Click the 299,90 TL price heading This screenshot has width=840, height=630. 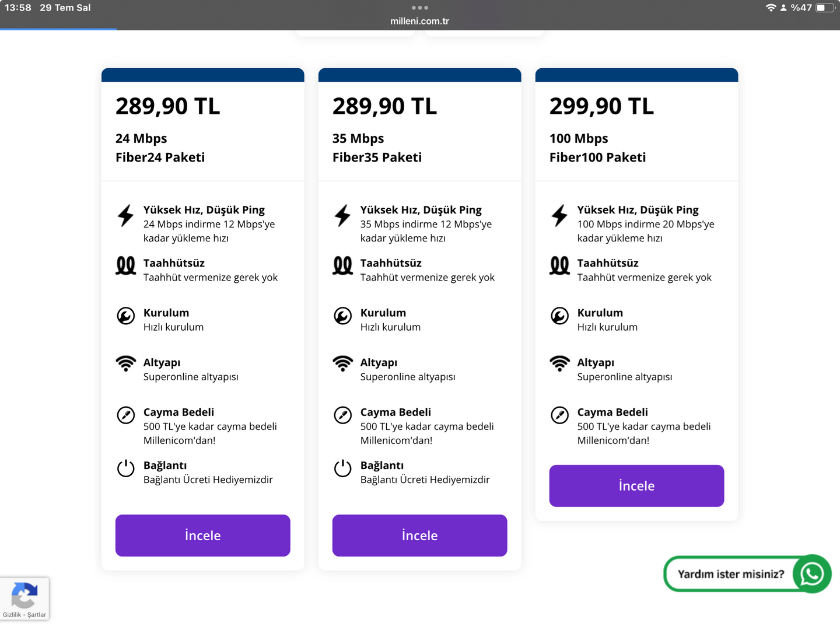tap(601, 106)
